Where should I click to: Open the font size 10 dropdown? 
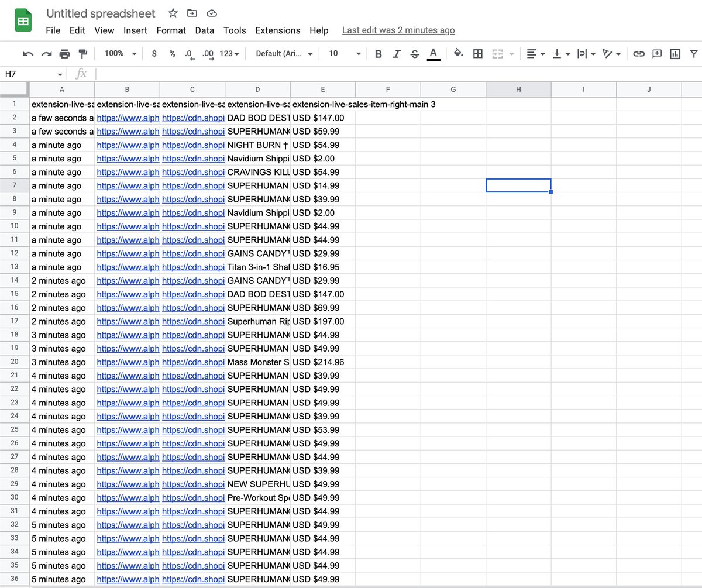click(345, 54)
